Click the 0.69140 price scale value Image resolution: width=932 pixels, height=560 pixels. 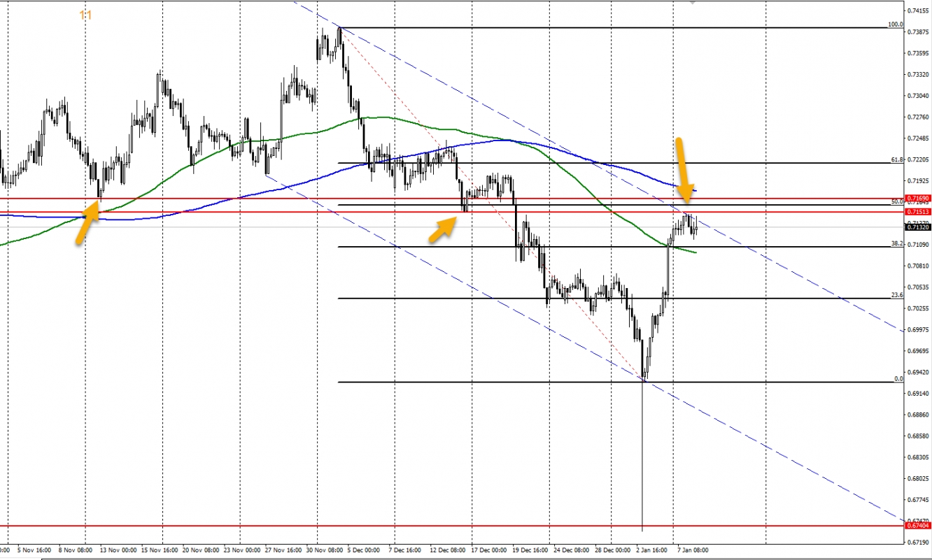(918, 394)
